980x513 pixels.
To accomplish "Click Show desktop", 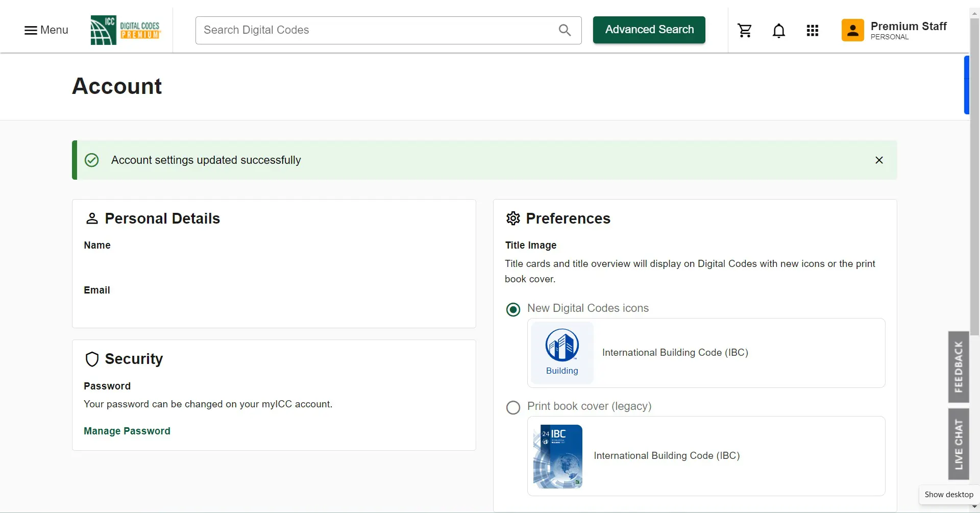I will coord(949,495).
